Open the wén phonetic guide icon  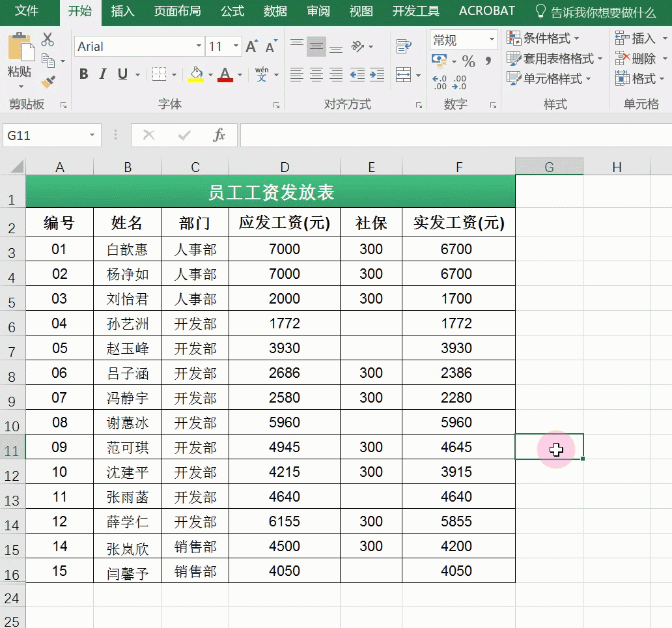tap(261, 74)
